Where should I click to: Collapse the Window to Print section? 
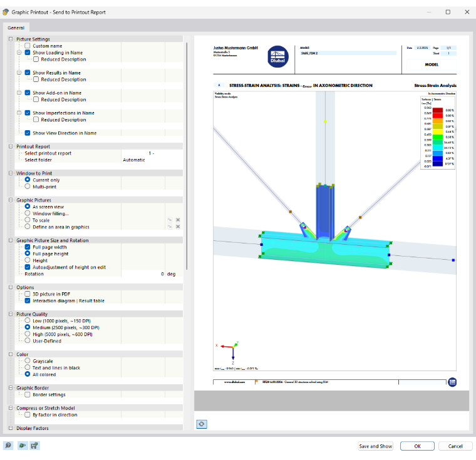[x=11, y=173]
